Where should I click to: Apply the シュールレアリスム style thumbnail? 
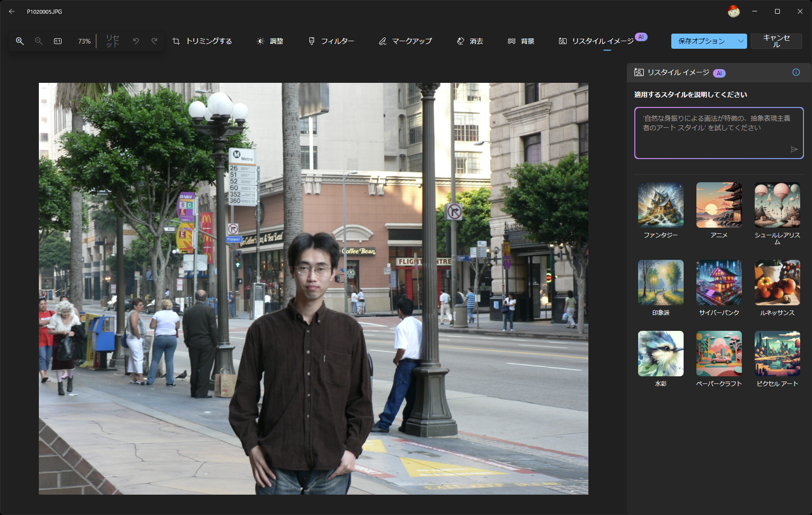[777, 205]
